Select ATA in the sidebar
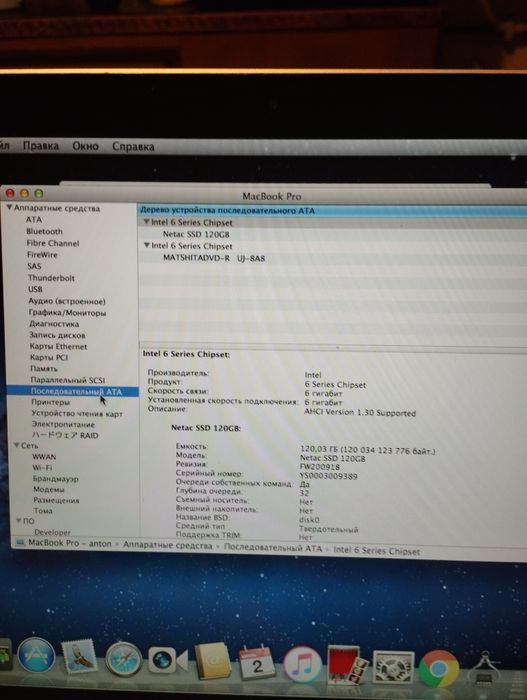The width and height of the screenshot is (527, 700). point(34,220)
